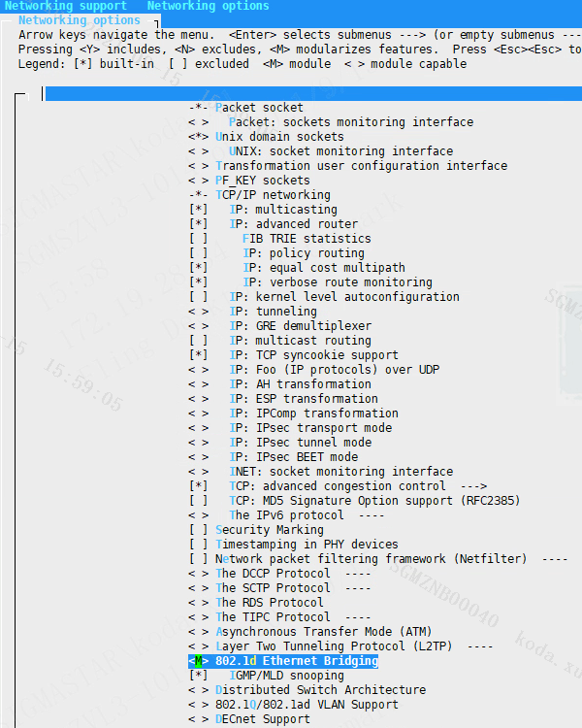Select the 802.1d Ethernet Bridging entry
The height and width of the screenshot is (728, 582).
(296, 661)
